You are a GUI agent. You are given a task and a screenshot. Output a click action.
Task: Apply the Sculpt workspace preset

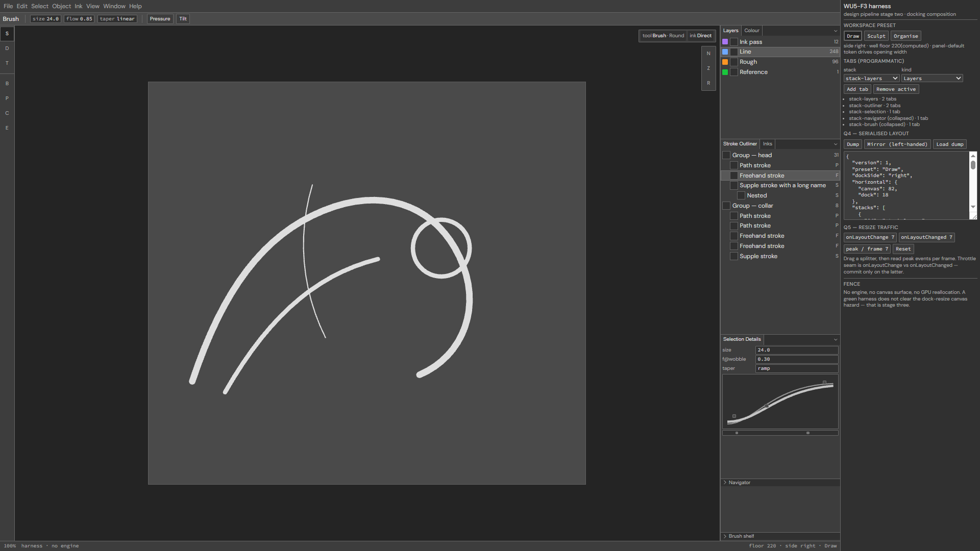pyautogui.click(x=876, y=36)
